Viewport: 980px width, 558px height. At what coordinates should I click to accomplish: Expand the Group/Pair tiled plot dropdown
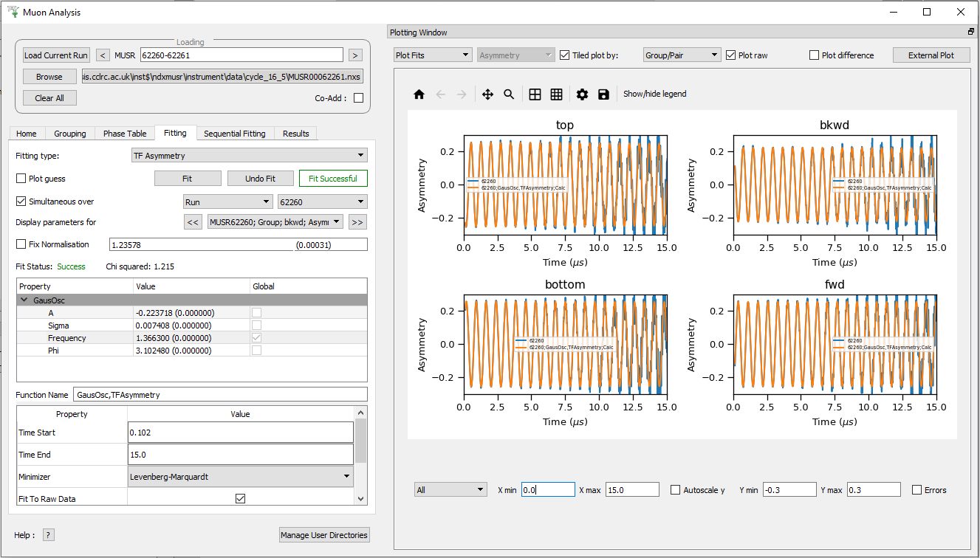pyautogui.click(x=682, y=55)
